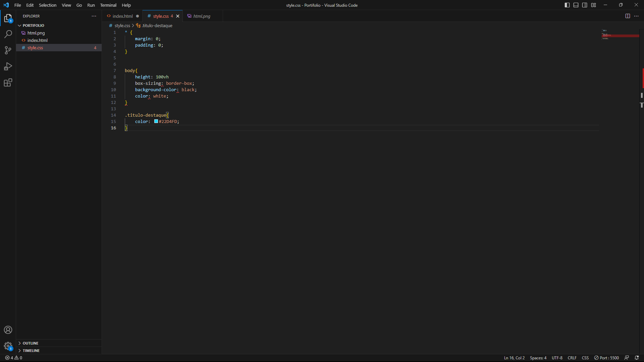The width and height of the screenshot is (644, 362).
Task: Open index.html in the Explorer tree
Action: 59,40
